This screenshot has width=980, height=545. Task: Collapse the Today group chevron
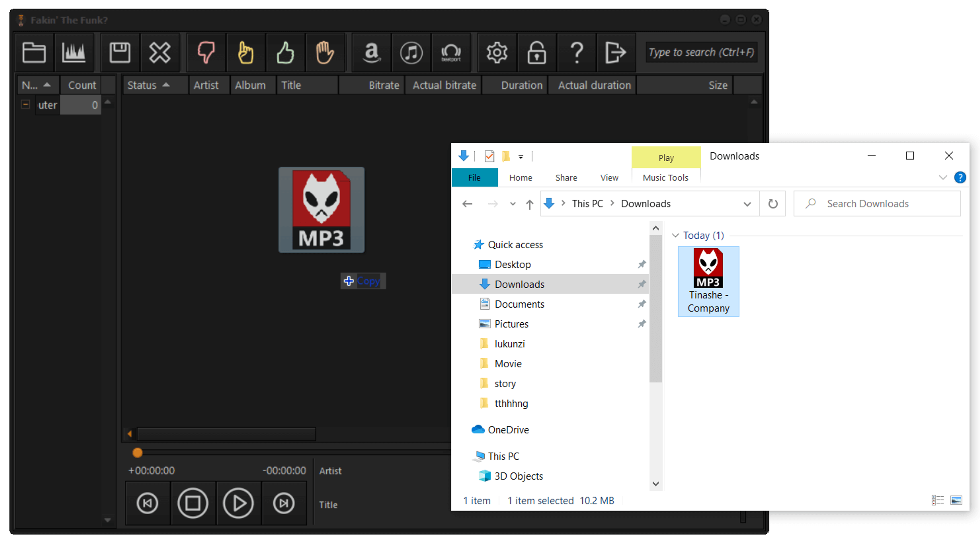(x=675, y=235)
